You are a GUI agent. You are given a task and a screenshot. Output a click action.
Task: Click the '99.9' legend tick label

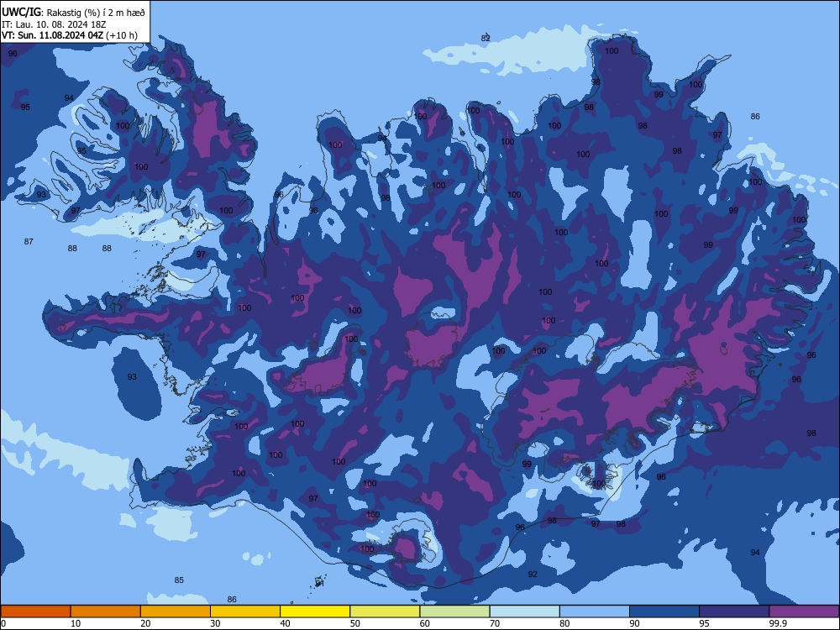(778, 623)
